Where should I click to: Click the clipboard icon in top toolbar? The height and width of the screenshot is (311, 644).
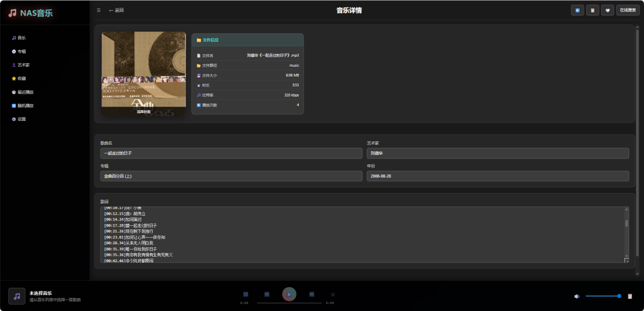592,10
